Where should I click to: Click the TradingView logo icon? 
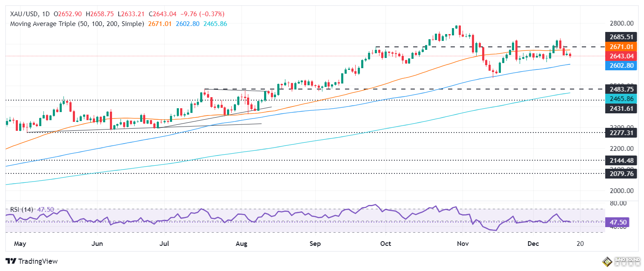(x=11, y=261)
